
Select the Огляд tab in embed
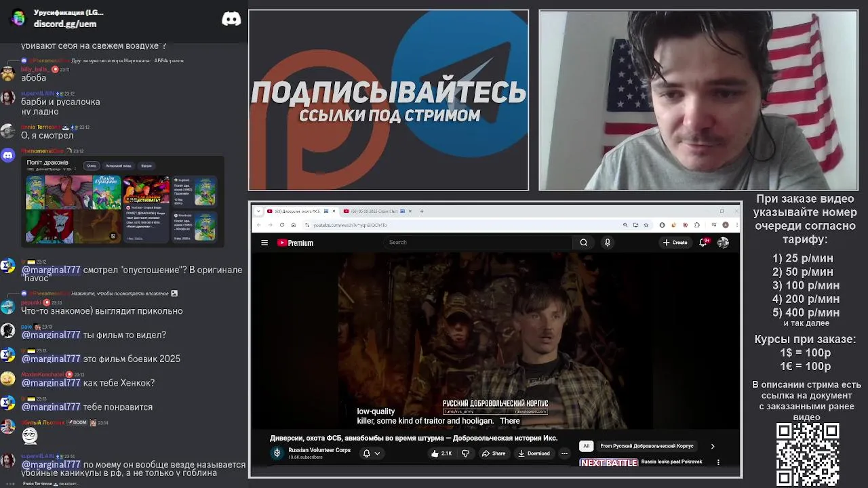(x=92, y=165)
